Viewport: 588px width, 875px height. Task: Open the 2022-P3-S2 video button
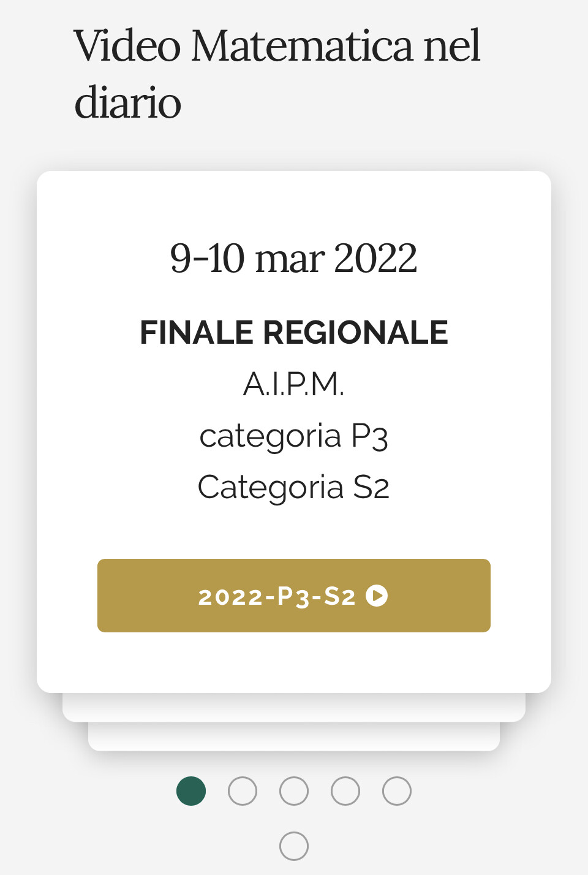coord(294,596)
